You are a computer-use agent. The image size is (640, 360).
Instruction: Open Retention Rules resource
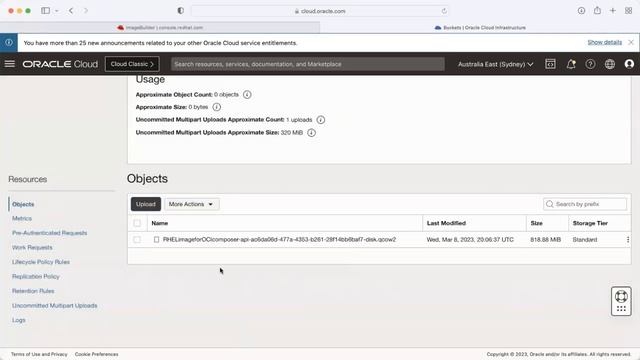[33, 291]
